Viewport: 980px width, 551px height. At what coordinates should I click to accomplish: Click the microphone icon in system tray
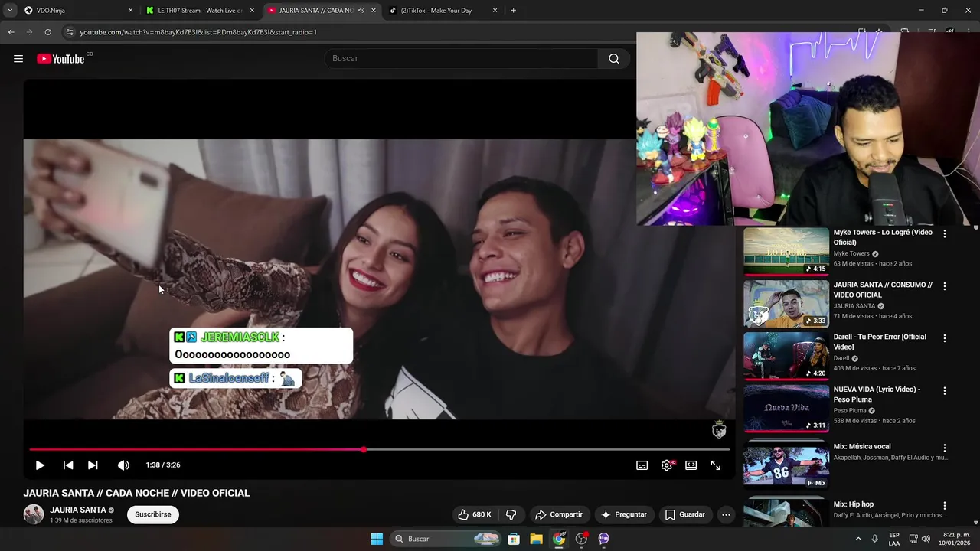874,539
